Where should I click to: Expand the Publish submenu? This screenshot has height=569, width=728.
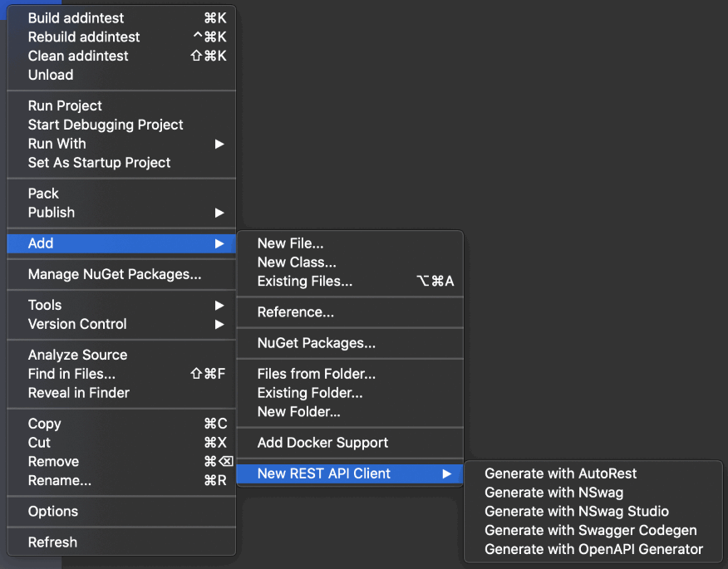tap(121, 213)
